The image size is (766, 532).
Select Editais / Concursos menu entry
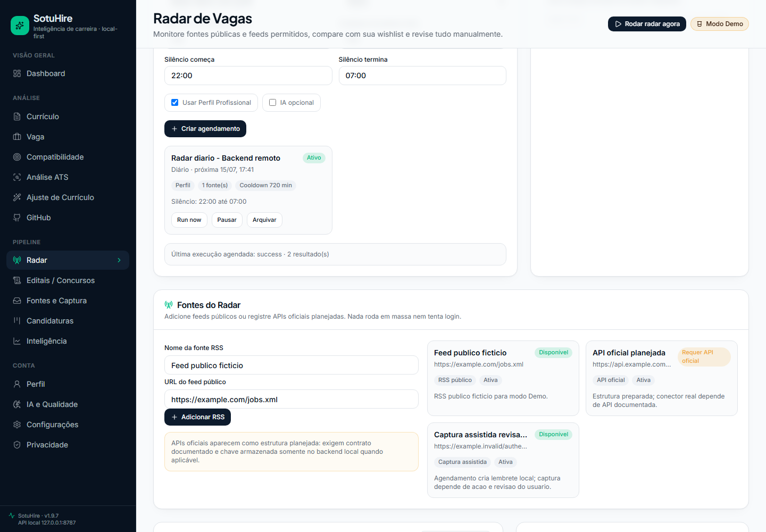coord(68,280)
